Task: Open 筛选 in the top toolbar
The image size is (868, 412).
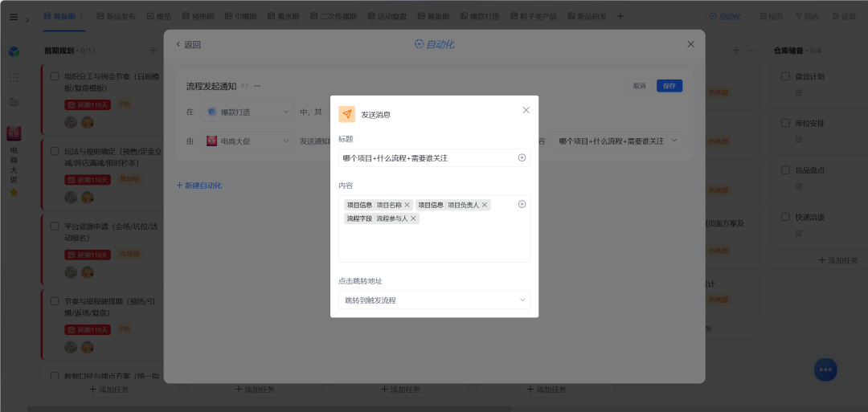Action: pyautogui.click(x=807, y=17)
